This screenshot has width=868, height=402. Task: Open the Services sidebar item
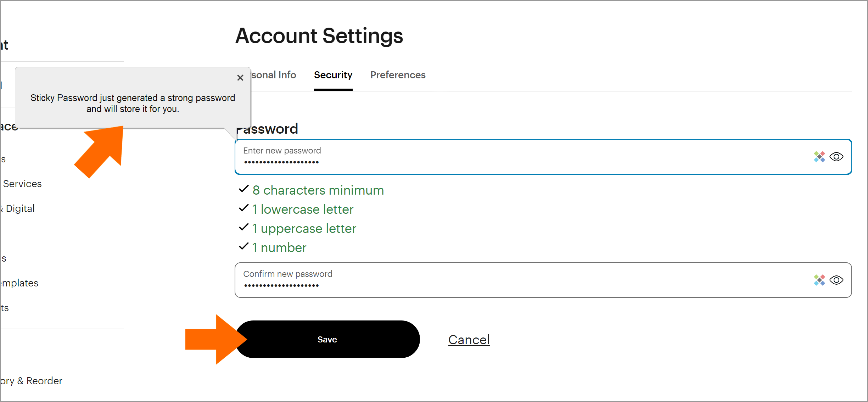tap(22, 184)
